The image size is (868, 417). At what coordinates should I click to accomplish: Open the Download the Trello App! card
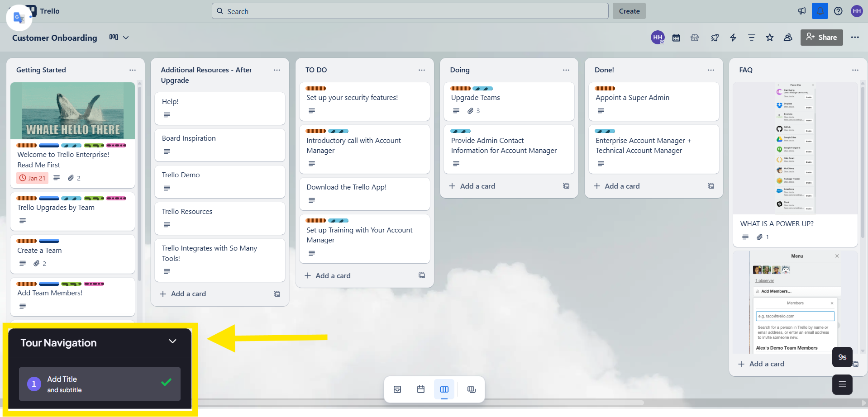[x=365, y=194]
